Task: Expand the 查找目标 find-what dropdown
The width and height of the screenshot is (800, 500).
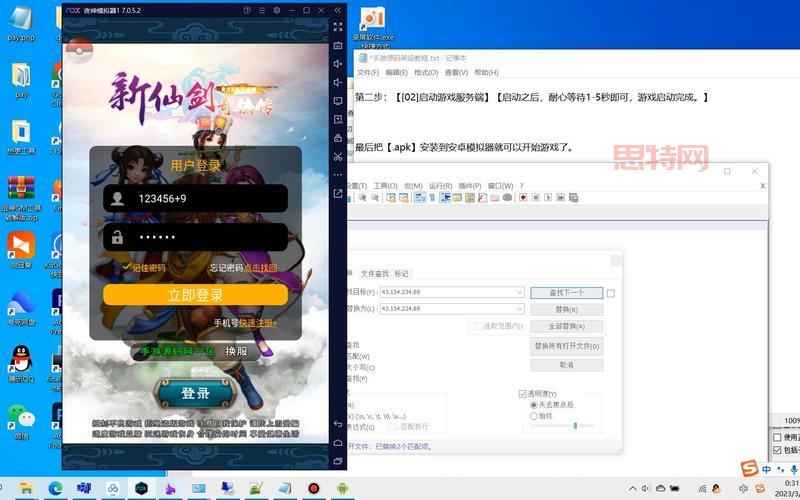Action: pos(519,292)
